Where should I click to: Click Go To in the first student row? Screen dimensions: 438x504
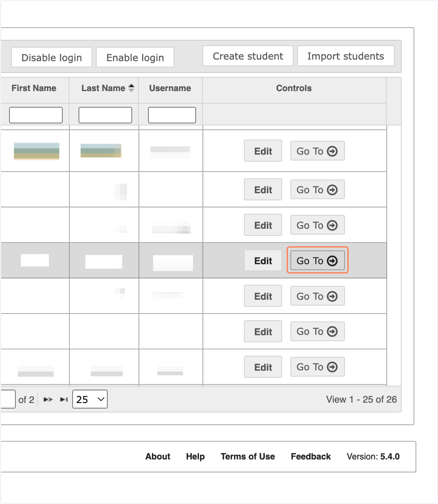(318, 151)
